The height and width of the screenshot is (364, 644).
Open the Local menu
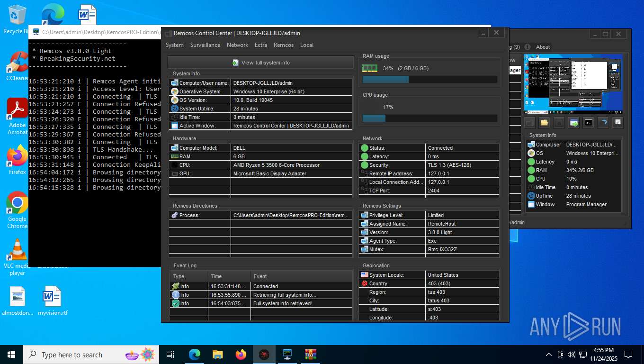[307, 45]
